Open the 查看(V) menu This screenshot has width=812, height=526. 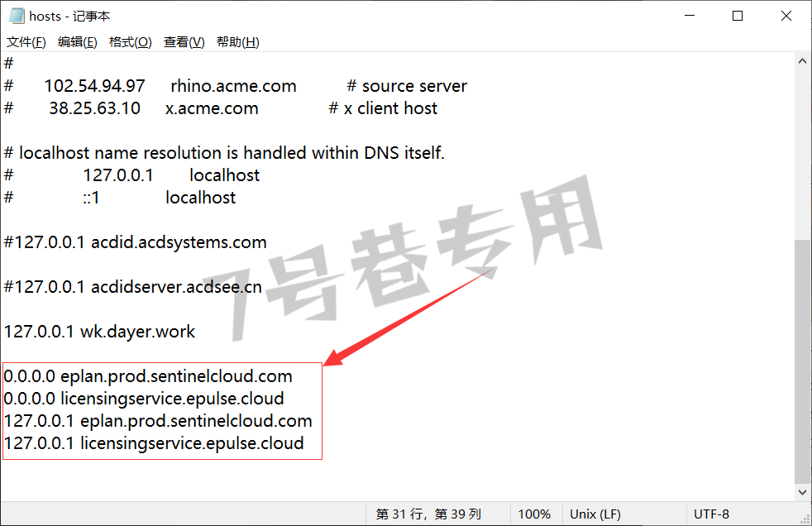pos(184,42)
